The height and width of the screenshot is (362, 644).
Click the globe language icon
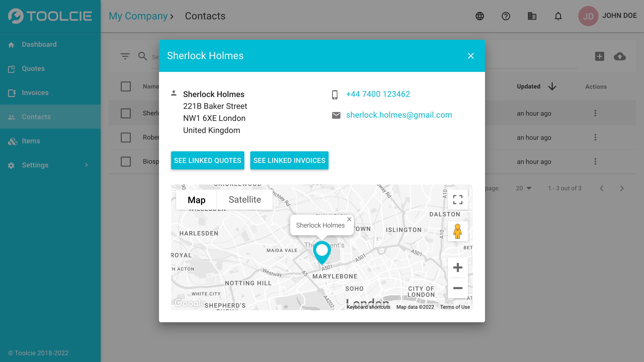coord(480,16)
